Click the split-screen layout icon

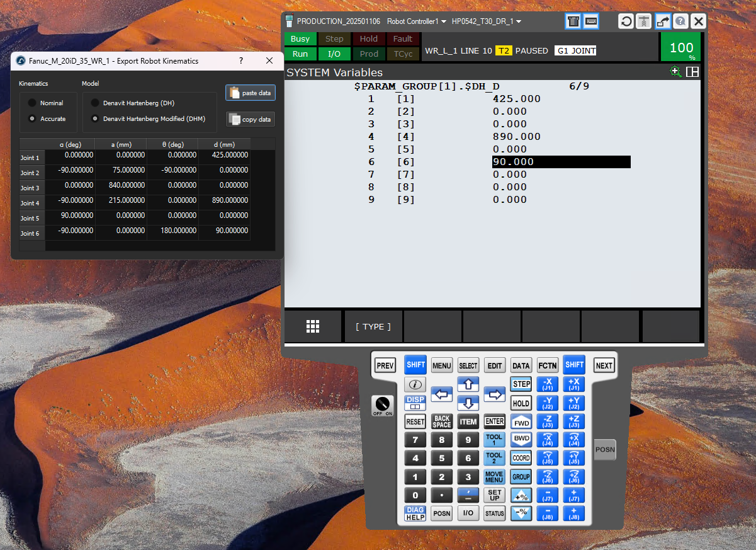(x=692, y=72)
